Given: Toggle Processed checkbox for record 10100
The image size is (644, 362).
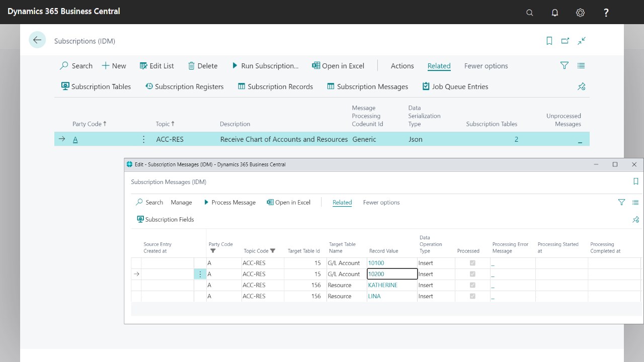Looking at the screenshot, I should point(472,263).
